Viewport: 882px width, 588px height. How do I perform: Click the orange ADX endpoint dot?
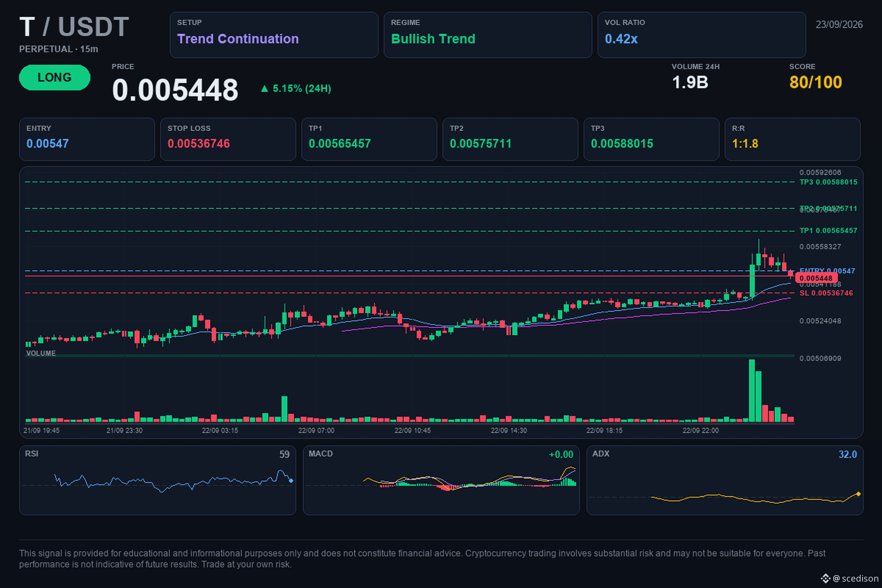858,494
